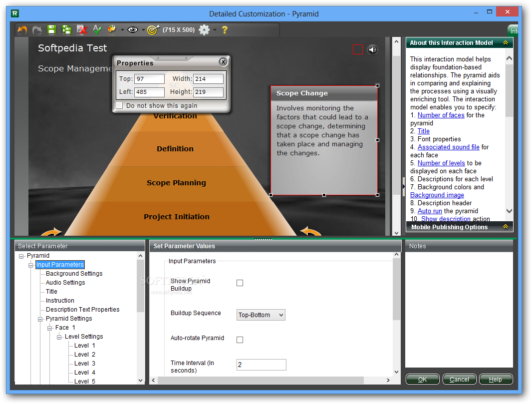The image size is (532, 404).
Task: Click the delete with red X icon
Action: (x=82, y=30)
